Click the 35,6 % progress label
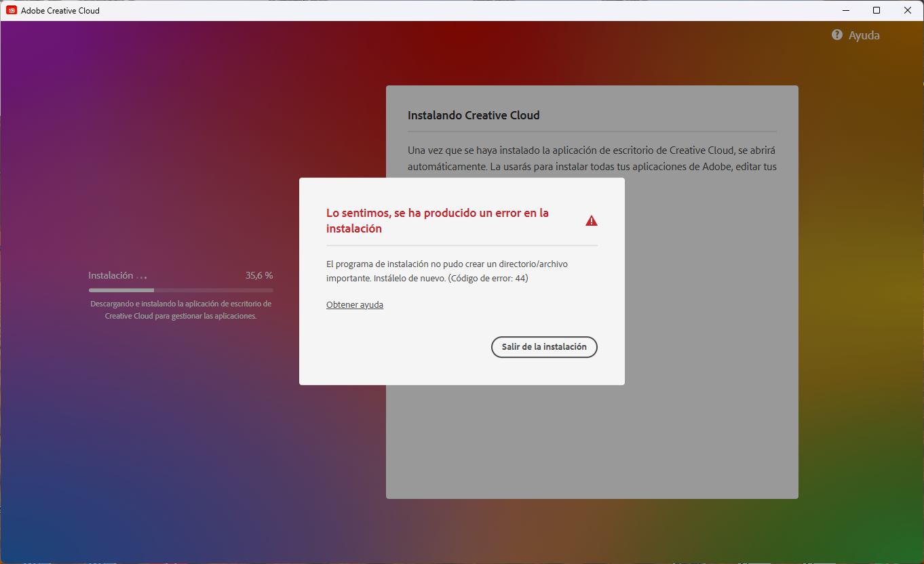924x564 pixels. (258, 275)
